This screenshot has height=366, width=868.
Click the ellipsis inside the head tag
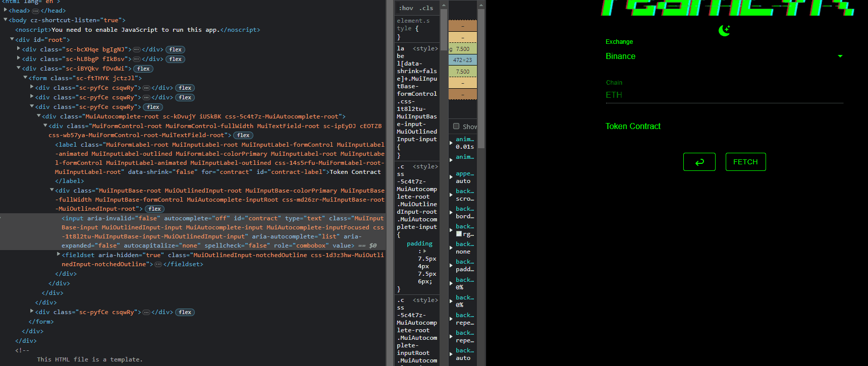point(35,11)
